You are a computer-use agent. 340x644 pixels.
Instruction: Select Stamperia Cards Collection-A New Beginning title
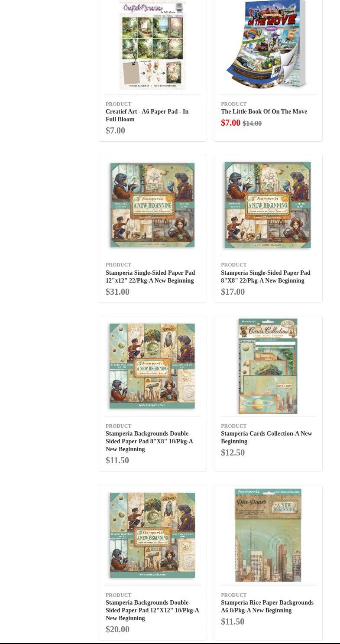click(266, 437)
